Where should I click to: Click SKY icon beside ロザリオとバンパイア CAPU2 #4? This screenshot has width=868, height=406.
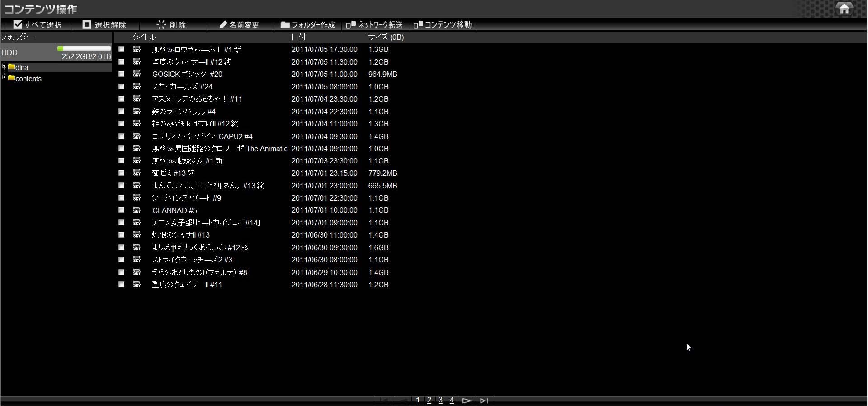point(137,136)
